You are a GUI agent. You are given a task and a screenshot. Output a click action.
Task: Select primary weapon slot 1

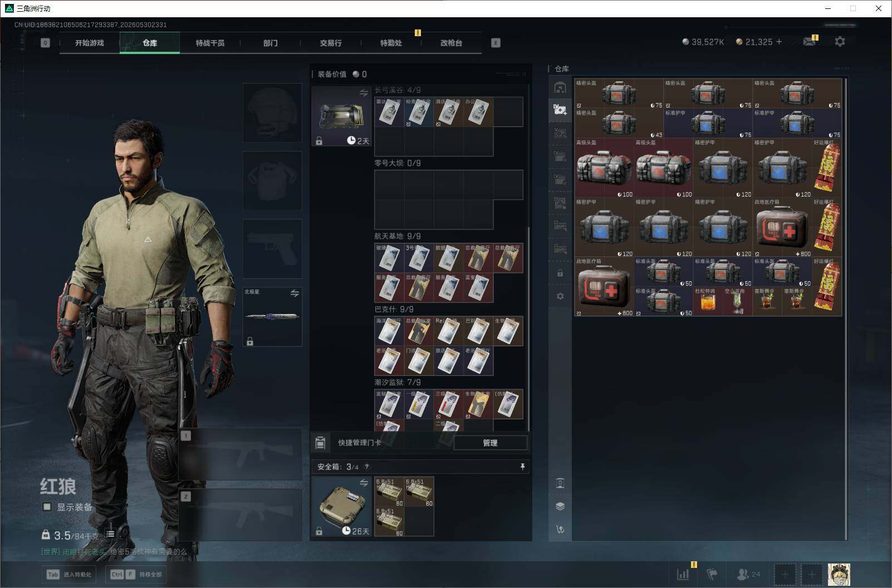point(241,454)
